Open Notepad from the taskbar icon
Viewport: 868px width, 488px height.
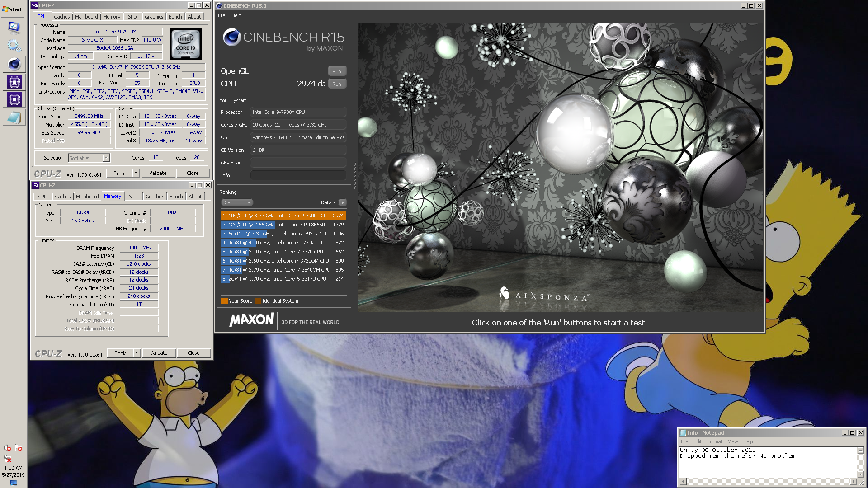14,117
